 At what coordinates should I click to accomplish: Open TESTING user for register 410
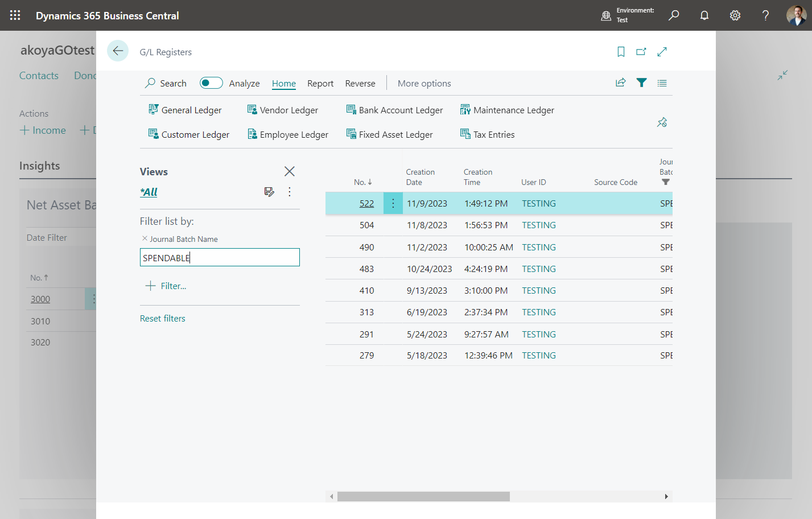tap(539, 290)
